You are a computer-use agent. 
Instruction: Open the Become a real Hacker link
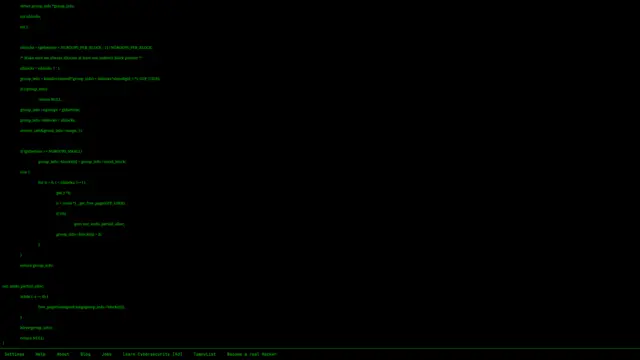tap(252, 354)
